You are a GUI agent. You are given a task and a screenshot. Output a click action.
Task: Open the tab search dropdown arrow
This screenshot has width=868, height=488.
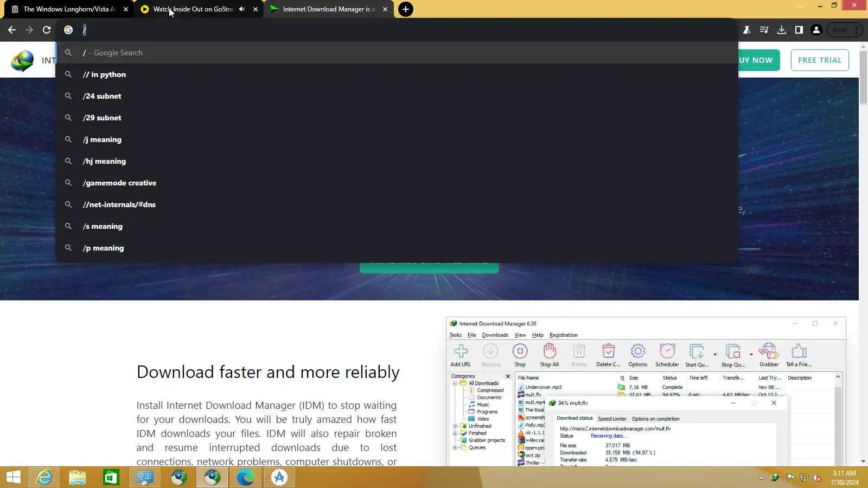pos(799,7)
